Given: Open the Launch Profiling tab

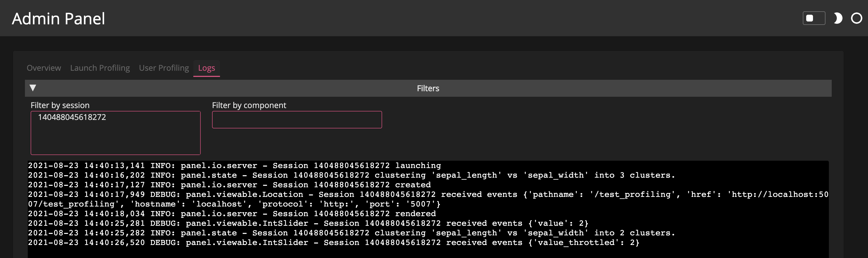Looking at the screenshot, I should coord(100,68).
